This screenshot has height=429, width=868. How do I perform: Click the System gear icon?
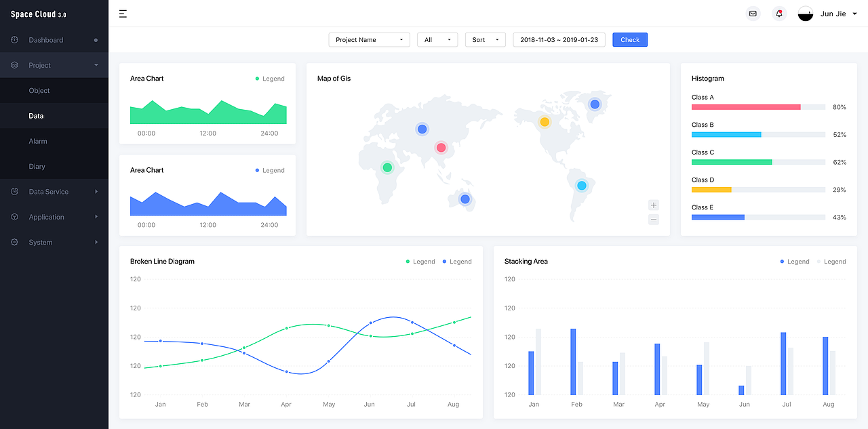pos(14,242)
